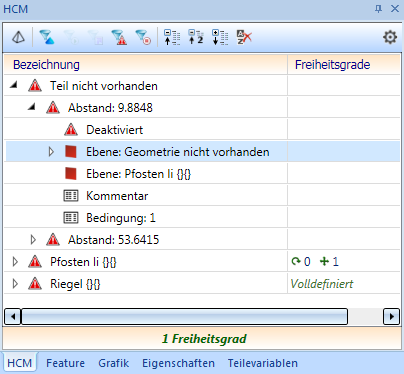Select the Abstand: 9.8848 row
Viewport: 404px width, 374px height.
point(202,108)
